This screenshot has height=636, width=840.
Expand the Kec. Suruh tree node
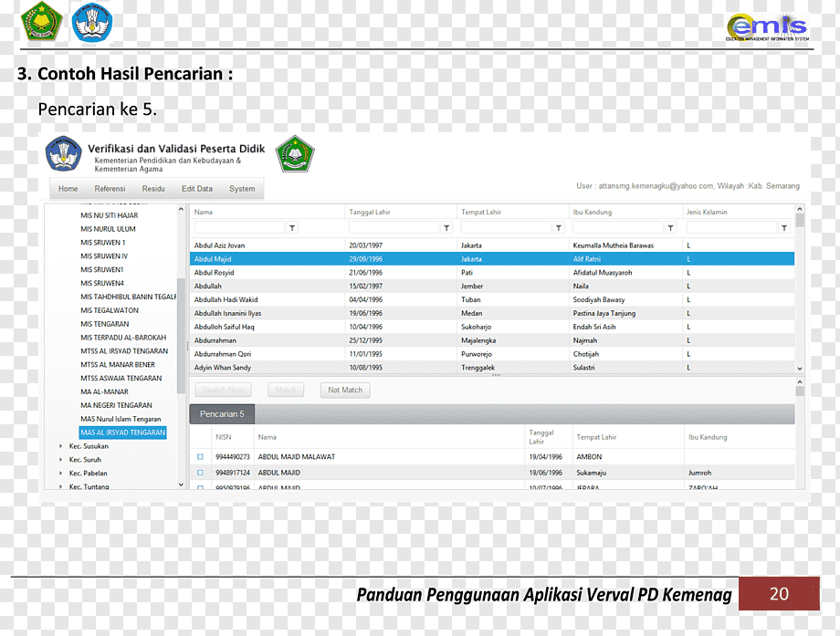(60, 459)
